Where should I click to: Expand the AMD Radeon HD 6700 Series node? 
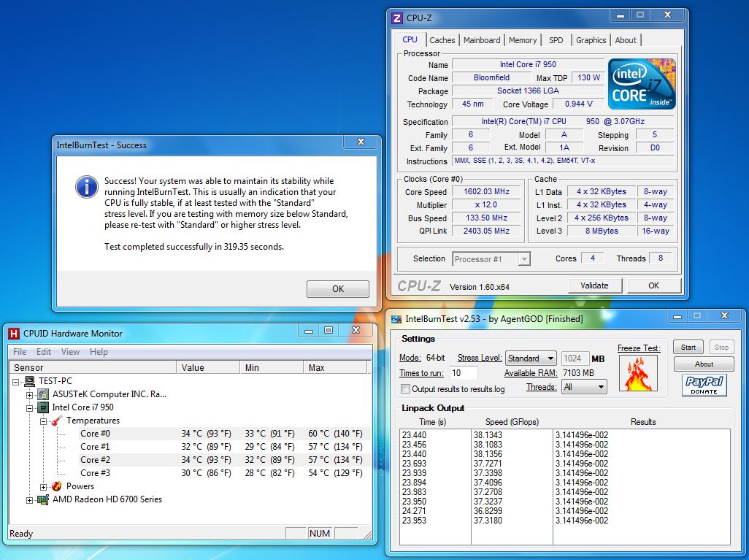tap(30, 500)
